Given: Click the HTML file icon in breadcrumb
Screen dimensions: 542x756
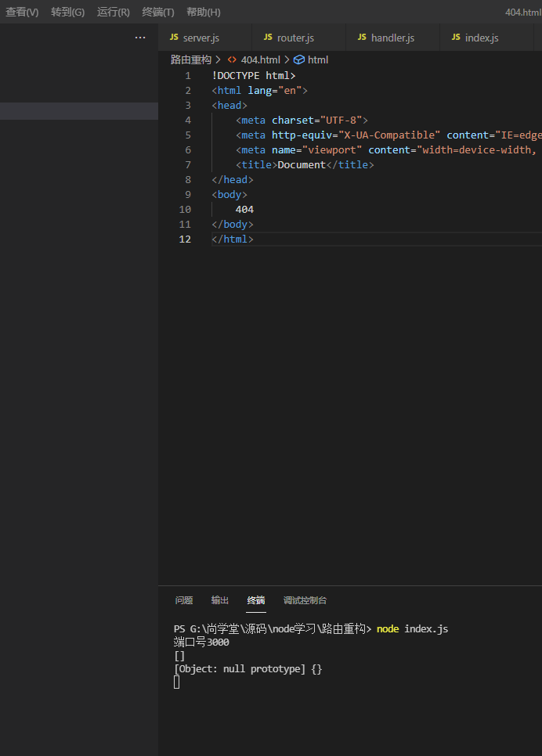Looking at the screenshot, I should (232, 59).
